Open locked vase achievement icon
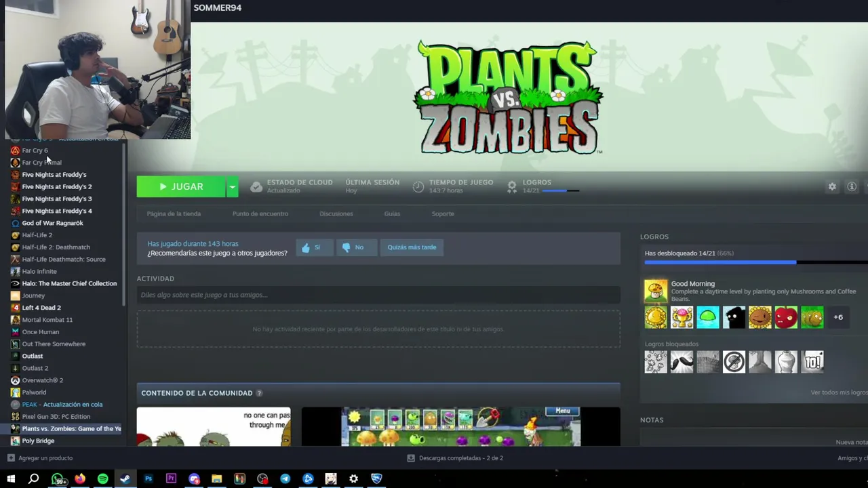Image resolution: width=868 pixels, height=488 pixels. point(786,362)
